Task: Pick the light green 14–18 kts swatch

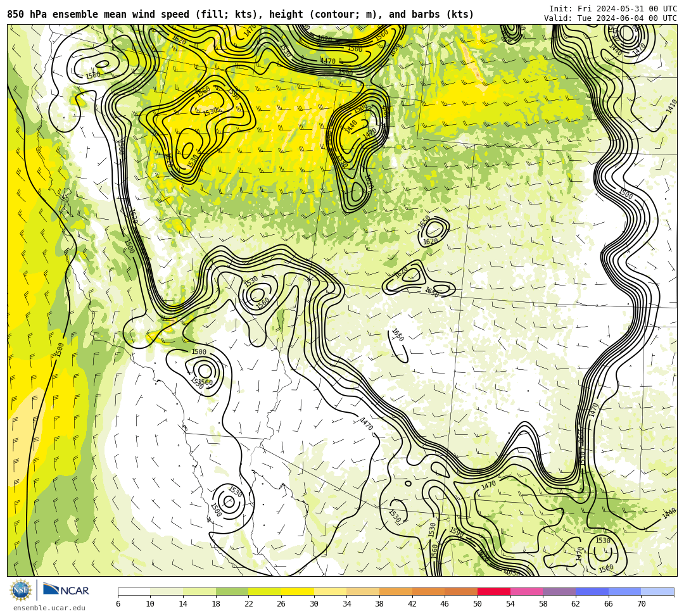Action: tap(199, 591)
